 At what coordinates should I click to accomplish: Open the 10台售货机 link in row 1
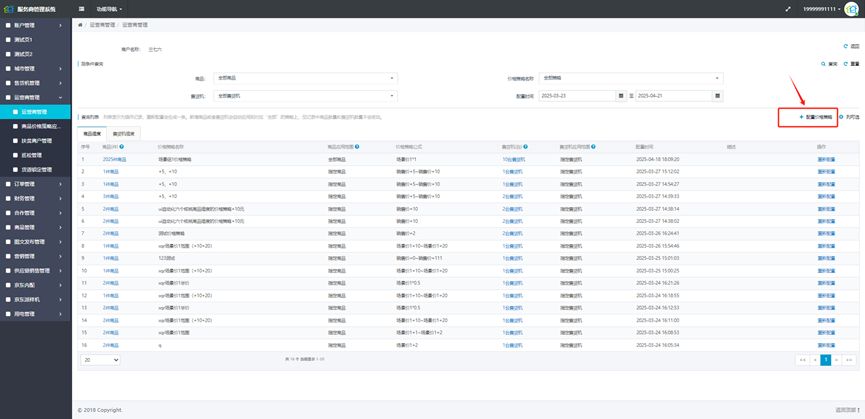click(514, 159)
